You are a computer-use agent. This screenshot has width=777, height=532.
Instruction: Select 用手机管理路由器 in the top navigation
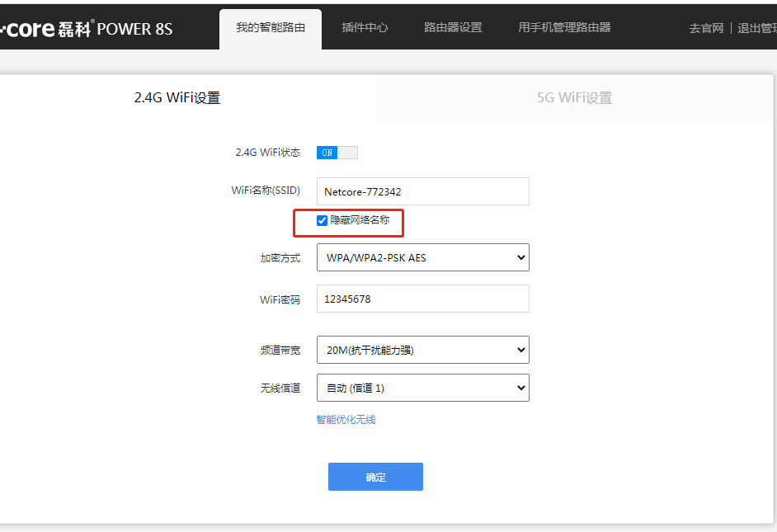564,27
